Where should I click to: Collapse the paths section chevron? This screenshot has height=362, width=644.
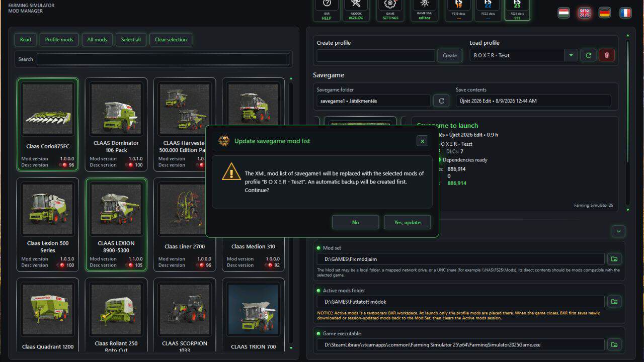click(618, 231)
